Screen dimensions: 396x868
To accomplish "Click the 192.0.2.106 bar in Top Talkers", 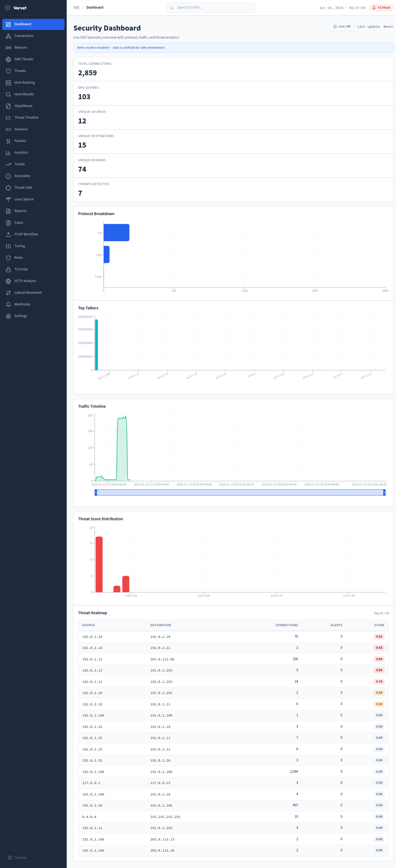I will point(96,345).
